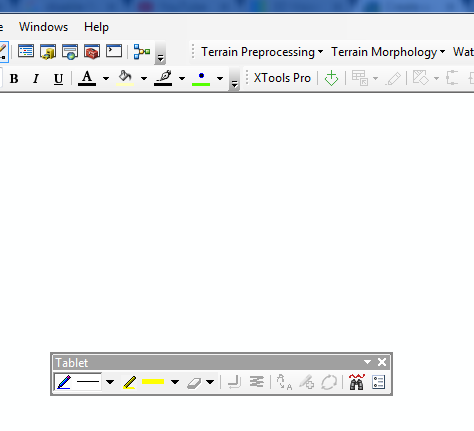The image size is (474, 431).
Task: Apply the black font color button
Action: tap(87, 78)
